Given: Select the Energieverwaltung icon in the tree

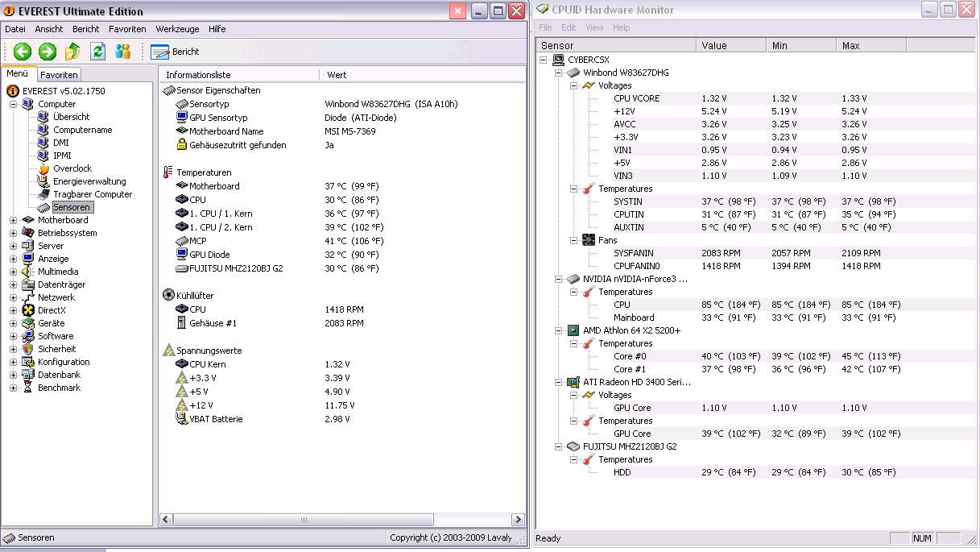Looking at the screenshot, I should [x=43, y=181].
